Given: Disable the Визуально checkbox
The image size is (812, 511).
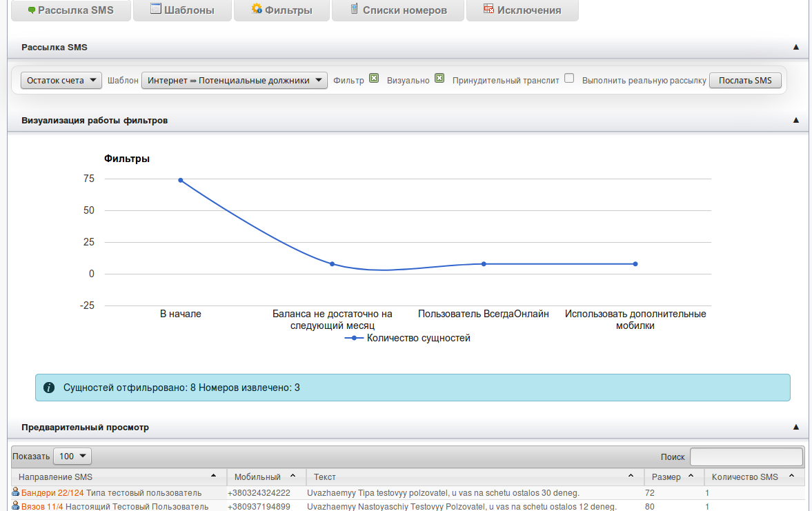Looking at the screenshot, I should pyautogui.click(x=439, y=79).
